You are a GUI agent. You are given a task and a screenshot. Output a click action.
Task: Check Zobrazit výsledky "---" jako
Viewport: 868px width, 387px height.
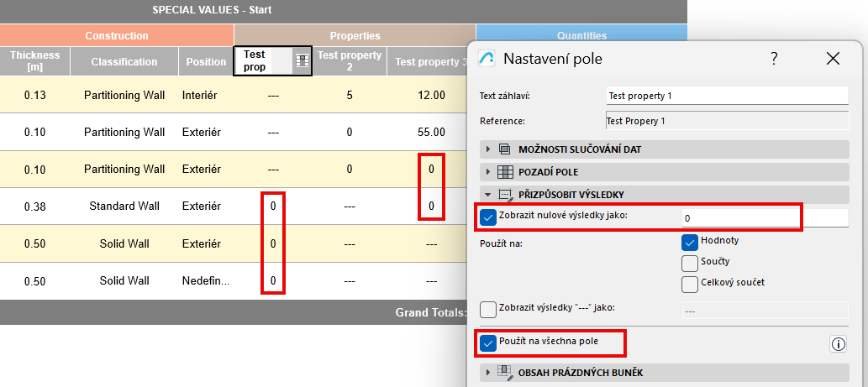pos(488,310)
